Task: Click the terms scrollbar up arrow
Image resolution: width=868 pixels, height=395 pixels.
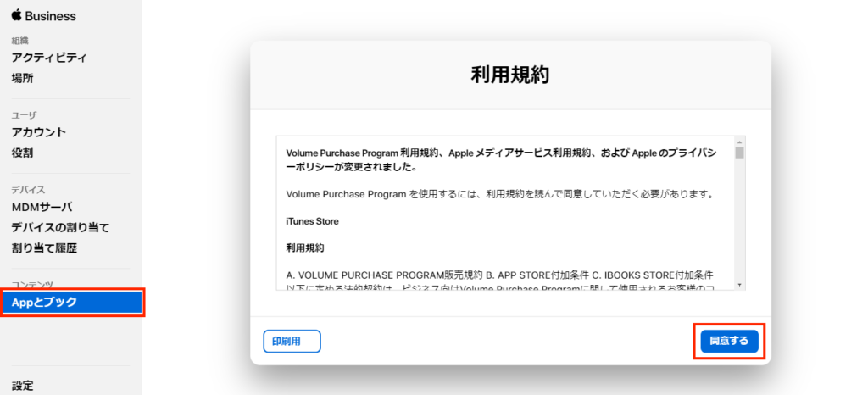Action: coord(740,142)
